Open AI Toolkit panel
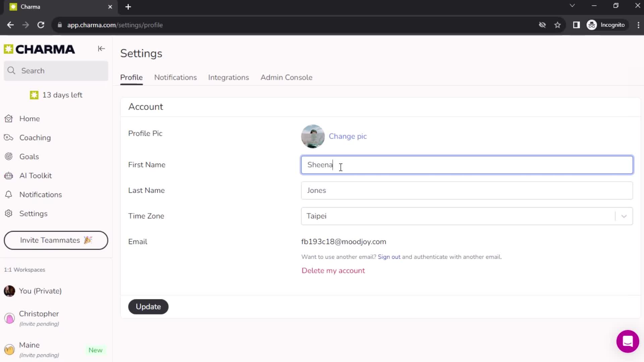This screenshot has width=644, height=362. [36, 175]
